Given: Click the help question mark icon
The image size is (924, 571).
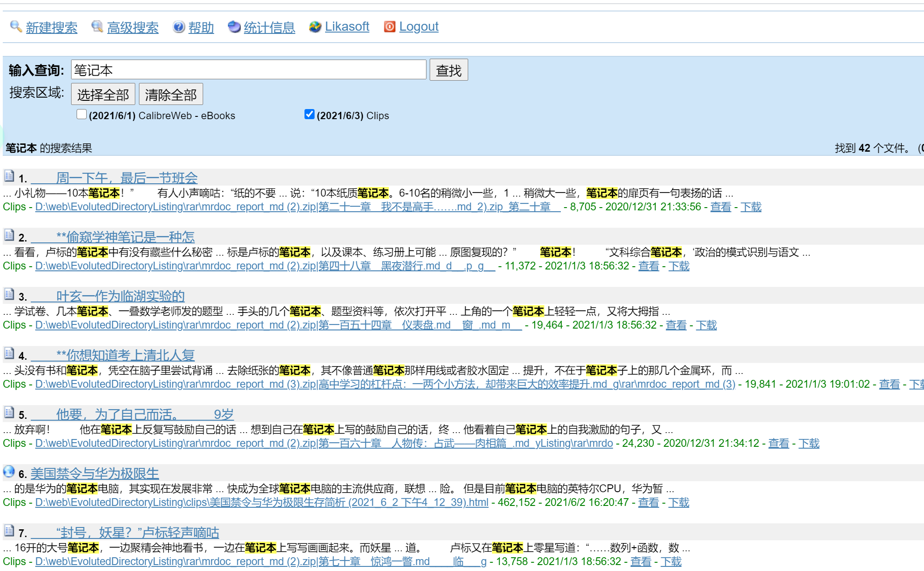Looking at the screenshot, I should coord(178,27).
